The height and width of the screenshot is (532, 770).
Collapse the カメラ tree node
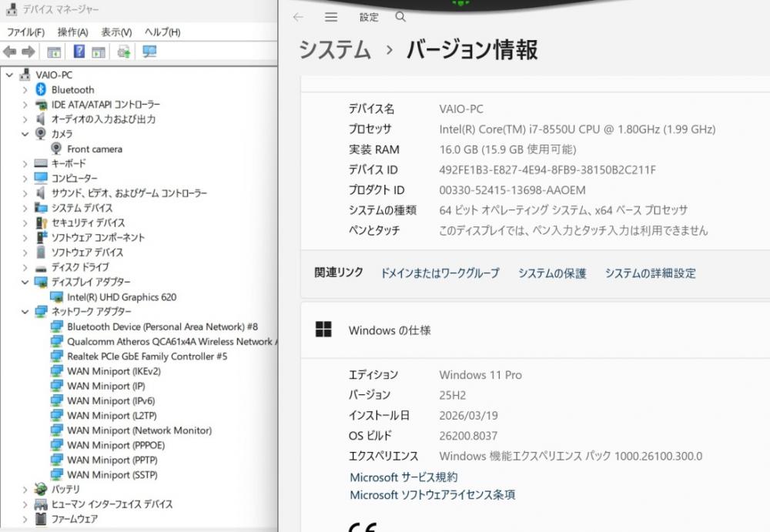pyautogui.click(x=25, y=134)
